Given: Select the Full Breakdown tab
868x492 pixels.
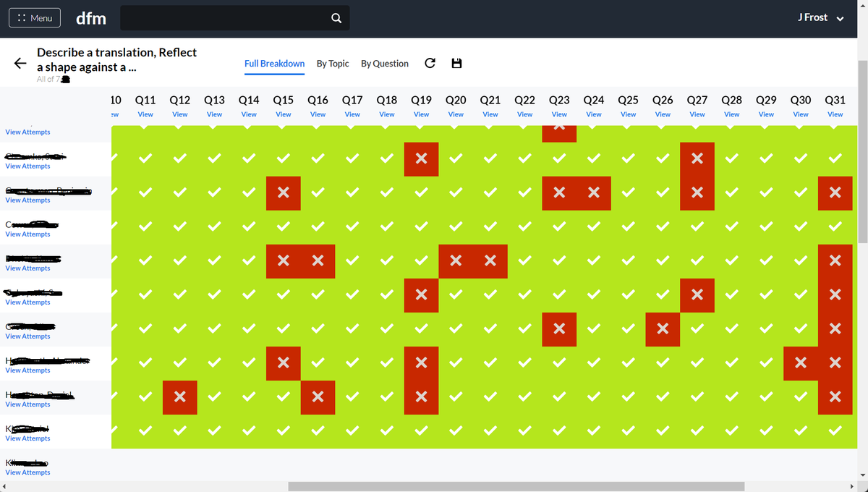Looking at the screenshot, I should click(x=274, y=63).
